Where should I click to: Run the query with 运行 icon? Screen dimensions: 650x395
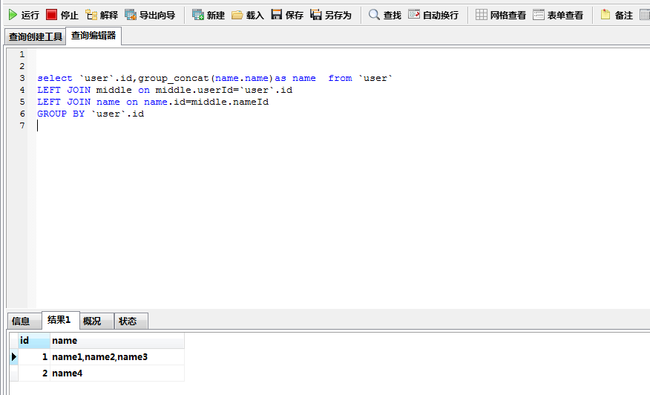click(13, 15)
